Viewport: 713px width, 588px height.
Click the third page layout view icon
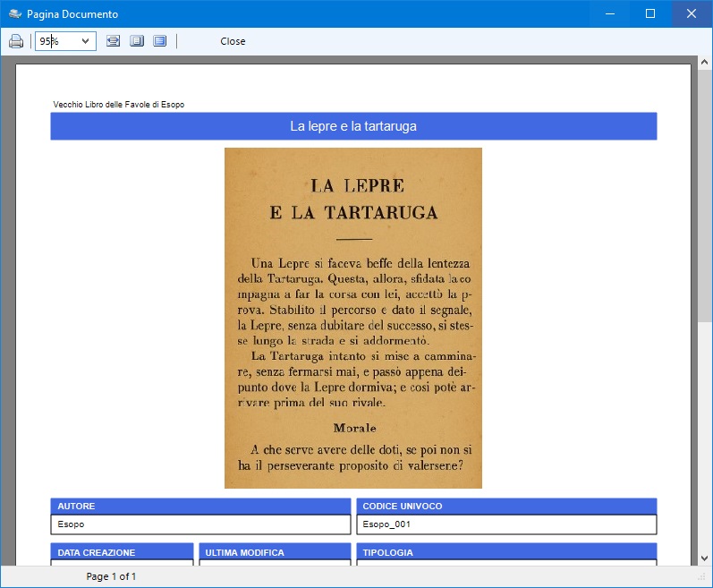tap(159, 41)
